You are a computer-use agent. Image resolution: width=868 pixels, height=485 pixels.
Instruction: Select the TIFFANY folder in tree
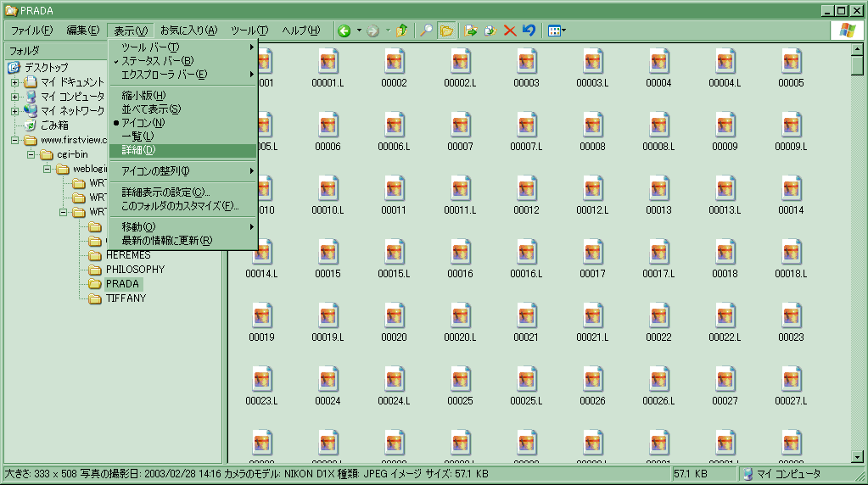126,298
